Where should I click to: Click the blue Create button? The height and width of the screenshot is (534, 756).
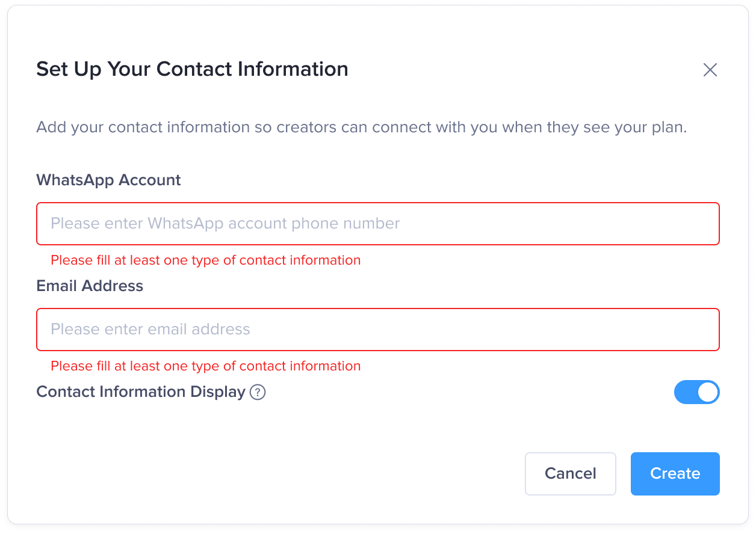(x=675, y=474)
